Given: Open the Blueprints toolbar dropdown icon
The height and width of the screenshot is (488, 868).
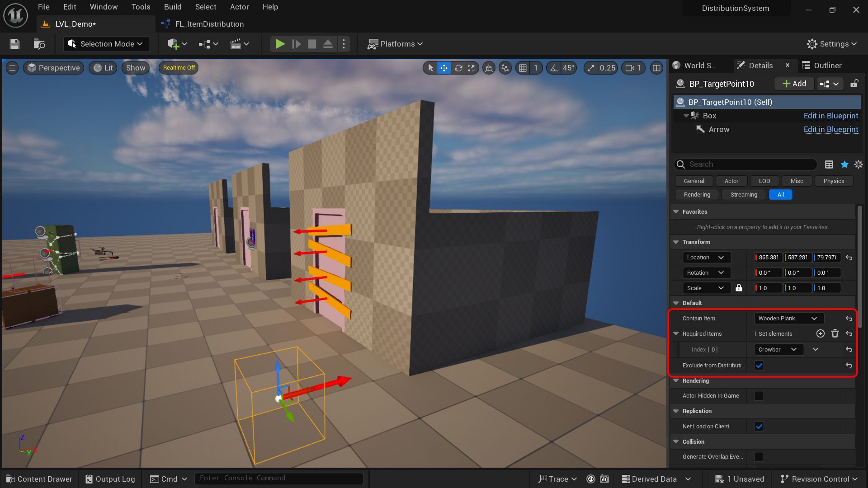Looking at the screenshot, I should 208,44.
